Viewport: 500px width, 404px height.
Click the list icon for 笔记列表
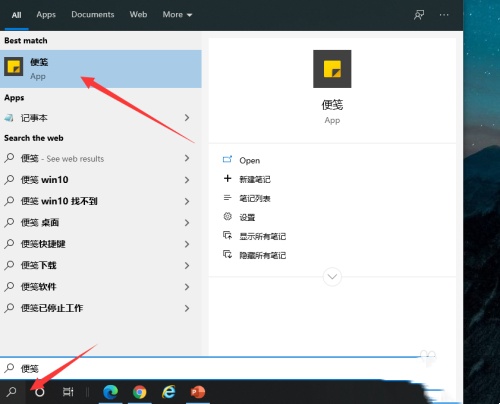pos(227,198)
